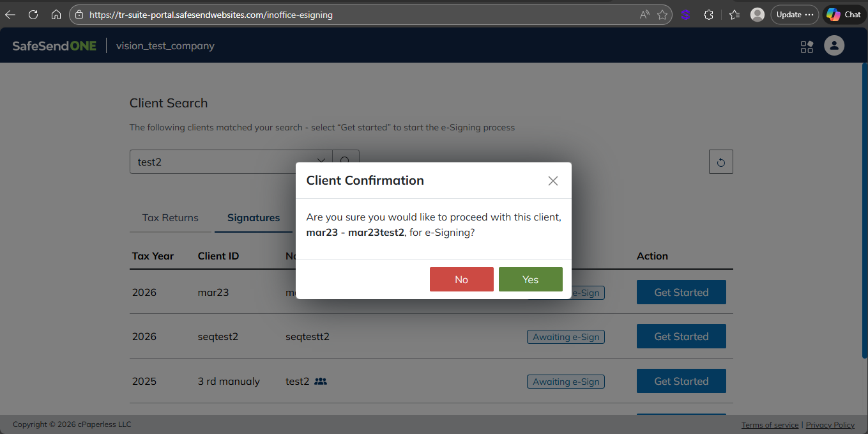868x434 pixels.
Task: Switch to the Tax Returns tab
Action: 170,218
